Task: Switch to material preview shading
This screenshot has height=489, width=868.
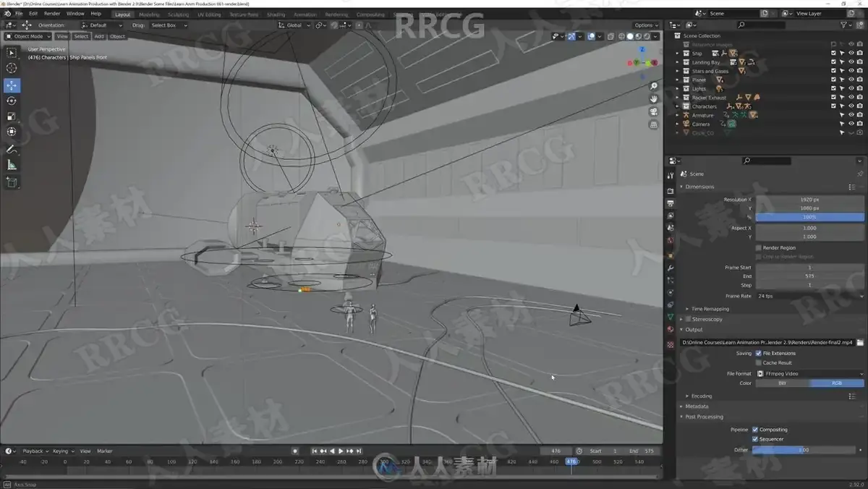Action: click(x=639, y=36)
